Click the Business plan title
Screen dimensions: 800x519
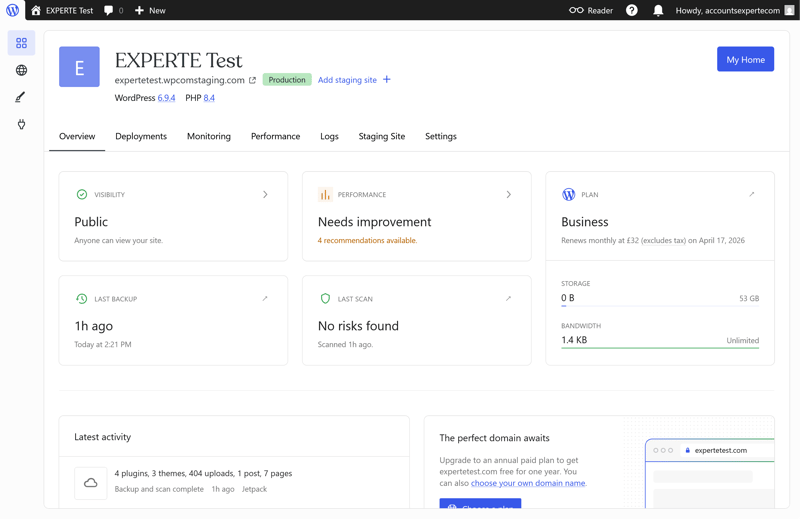point(585,222)
